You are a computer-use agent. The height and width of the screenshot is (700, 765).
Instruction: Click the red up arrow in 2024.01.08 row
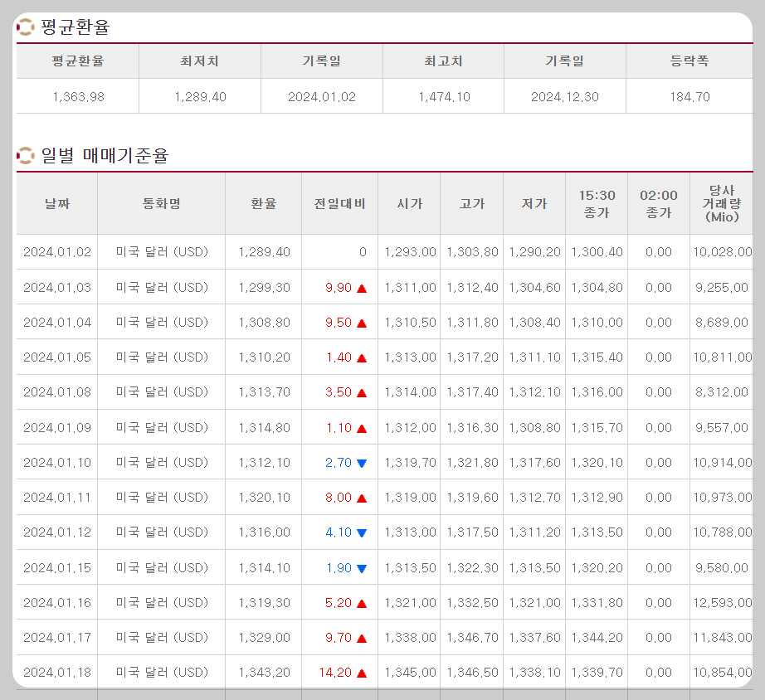pos(362,393)
